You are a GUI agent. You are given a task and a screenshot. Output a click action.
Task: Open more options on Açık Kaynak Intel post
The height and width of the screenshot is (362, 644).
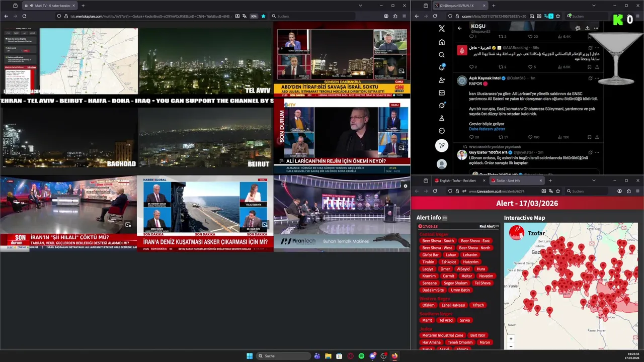(x=597, y=78)
